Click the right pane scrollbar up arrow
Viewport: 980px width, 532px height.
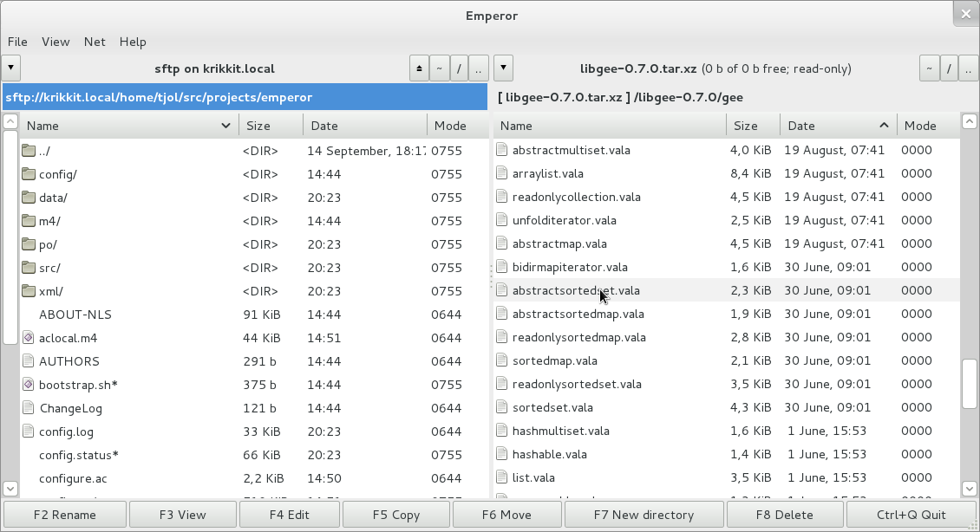click(970, 121)
